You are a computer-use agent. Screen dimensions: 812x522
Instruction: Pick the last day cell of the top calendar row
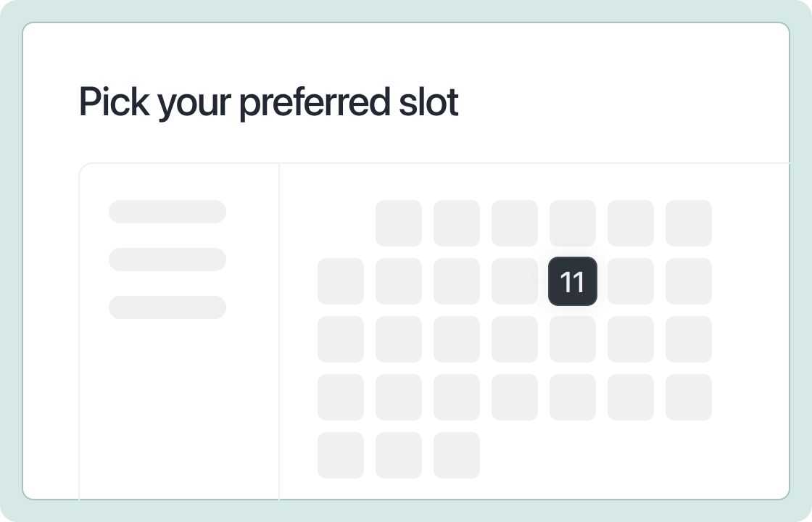point(689,223)
